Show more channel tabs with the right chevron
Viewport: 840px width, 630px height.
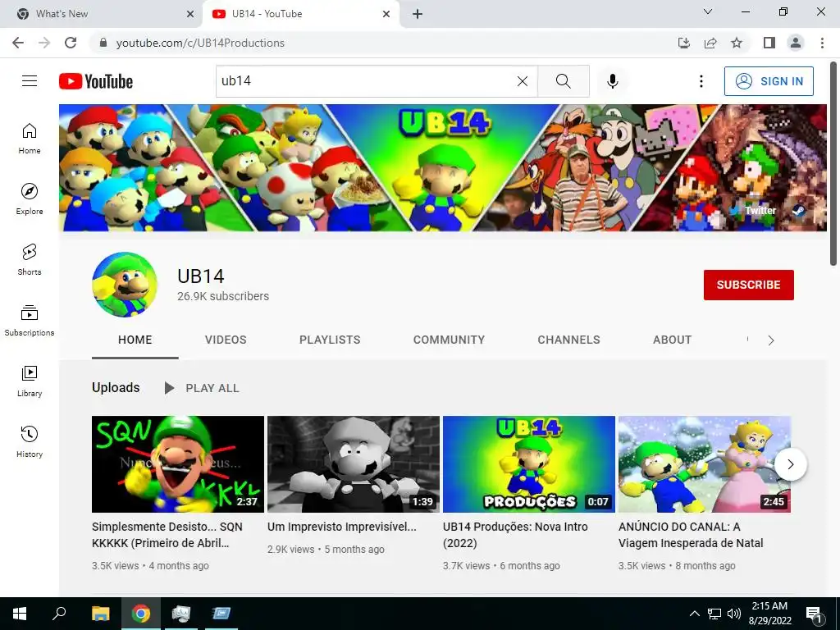771,340
